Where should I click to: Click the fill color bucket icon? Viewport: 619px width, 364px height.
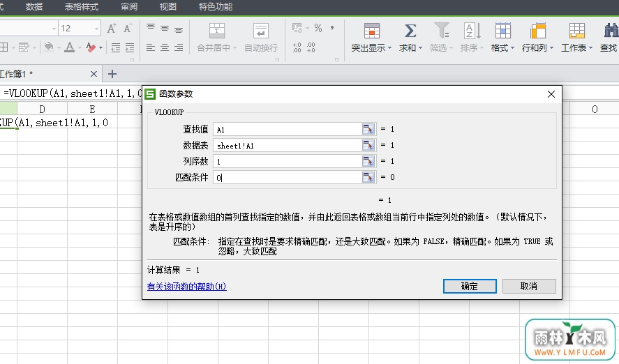click(x=49, y=47)
